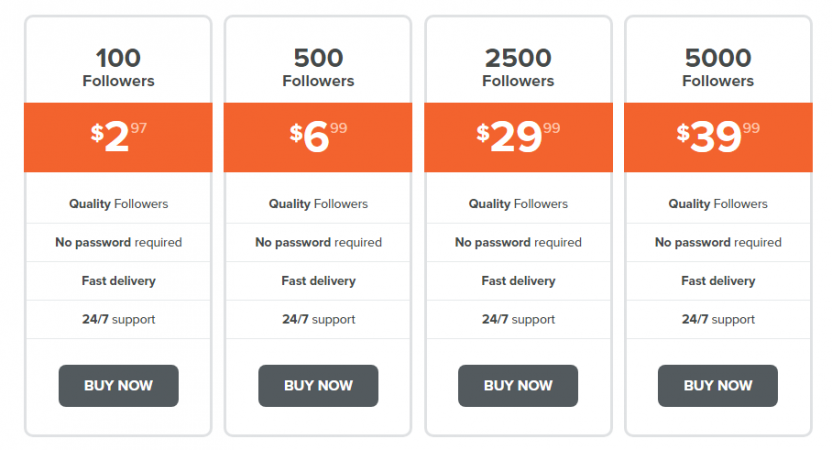Select the $2.97 price banner
The image size is (832, 450).
[x=118, y=137]
